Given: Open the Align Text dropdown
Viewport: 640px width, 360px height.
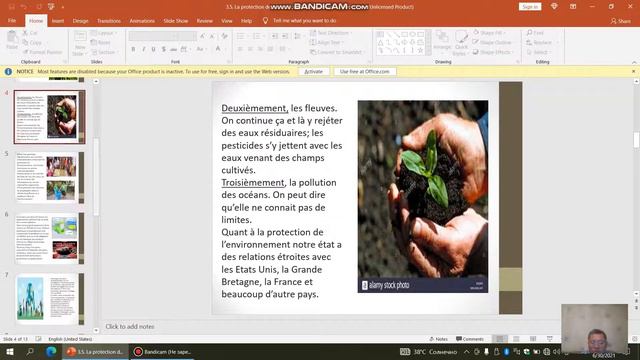Looking at the screenshot, I should [x=327, y=42].
